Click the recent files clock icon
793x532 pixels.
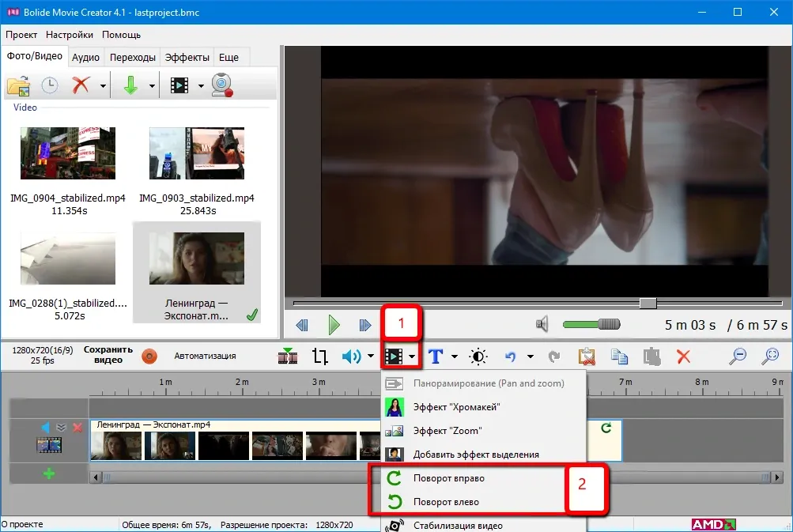[x=50, y=85]
